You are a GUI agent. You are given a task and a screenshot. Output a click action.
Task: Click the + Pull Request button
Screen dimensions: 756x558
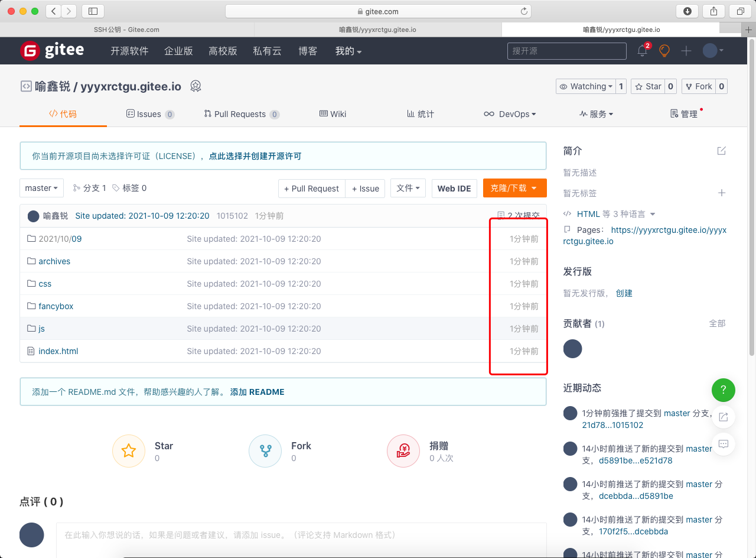[x=312, y=188]
